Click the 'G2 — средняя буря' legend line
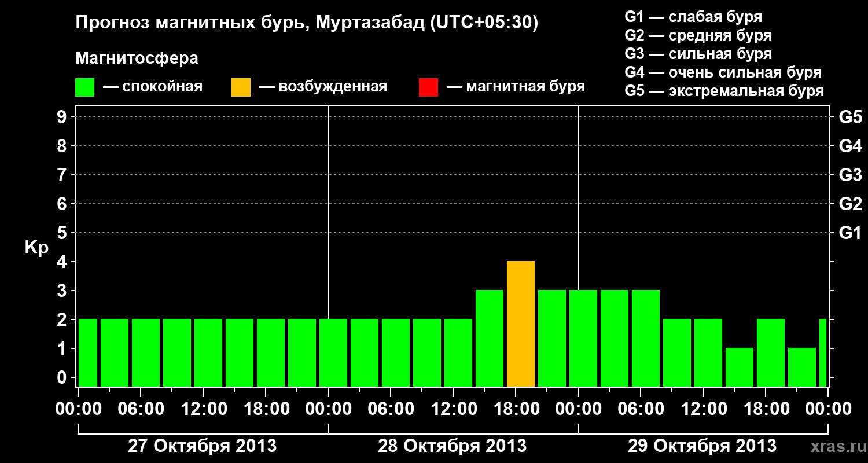The width and height of the screenshot is (868, 463). [698, 35]
